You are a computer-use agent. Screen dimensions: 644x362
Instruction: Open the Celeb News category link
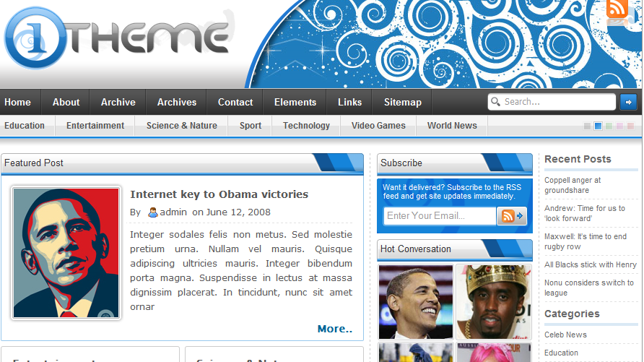[x=565, y=335]
